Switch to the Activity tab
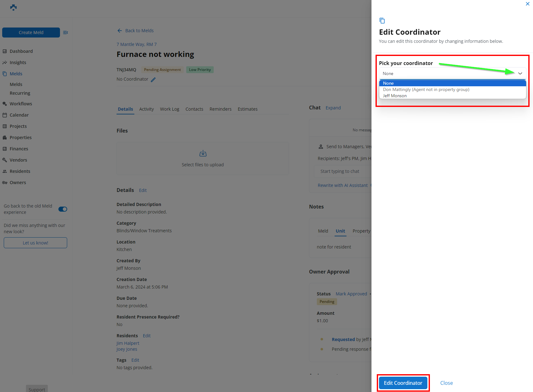This screenshot has width=533, height=392. (x=146, y=109)
